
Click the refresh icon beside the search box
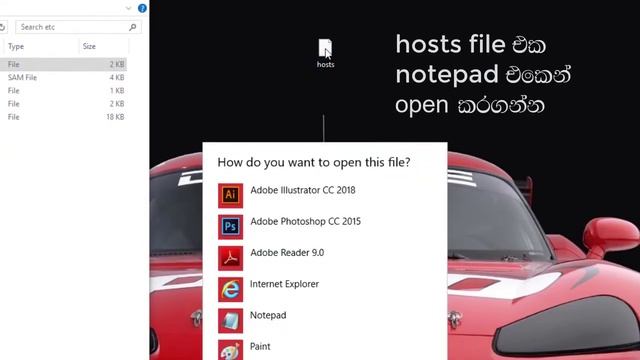tap(2, 27)
